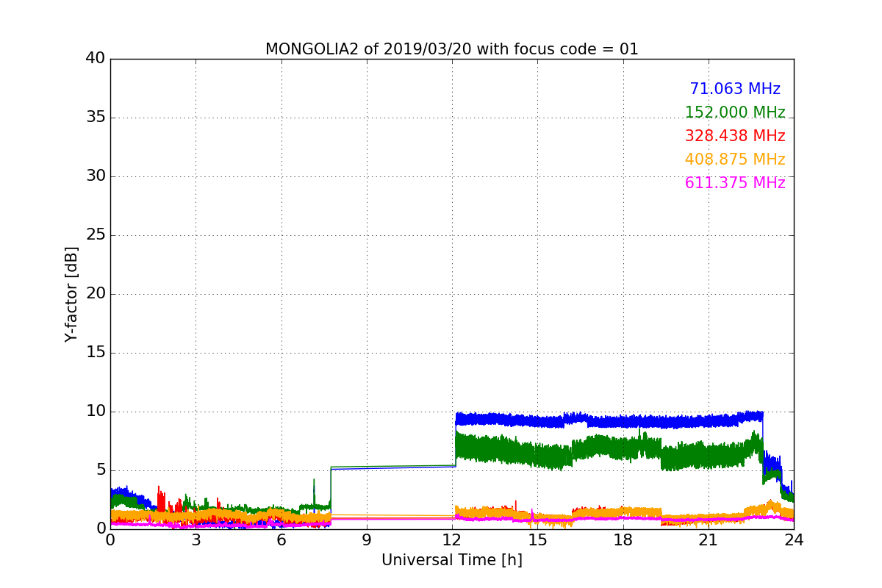The height and width of the screenshot is (588, 882).
Task: Click the x-axis tick label 6
Action: [x=282, y=540]
